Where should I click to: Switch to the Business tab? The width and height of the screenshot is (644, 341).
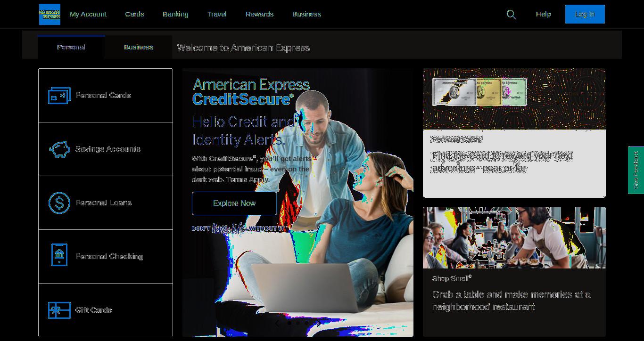pyautogui.click(x=138, y=47)
